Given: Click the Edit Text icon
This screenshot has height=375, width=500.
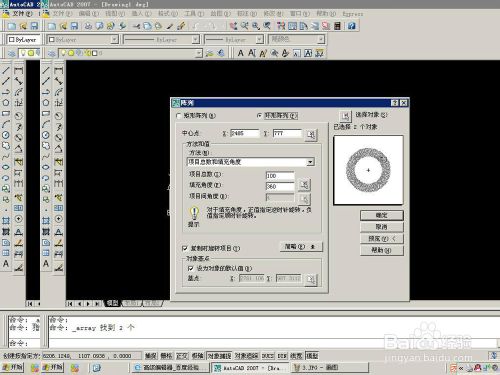Looking at the screenshot, I should click(263, 53).
